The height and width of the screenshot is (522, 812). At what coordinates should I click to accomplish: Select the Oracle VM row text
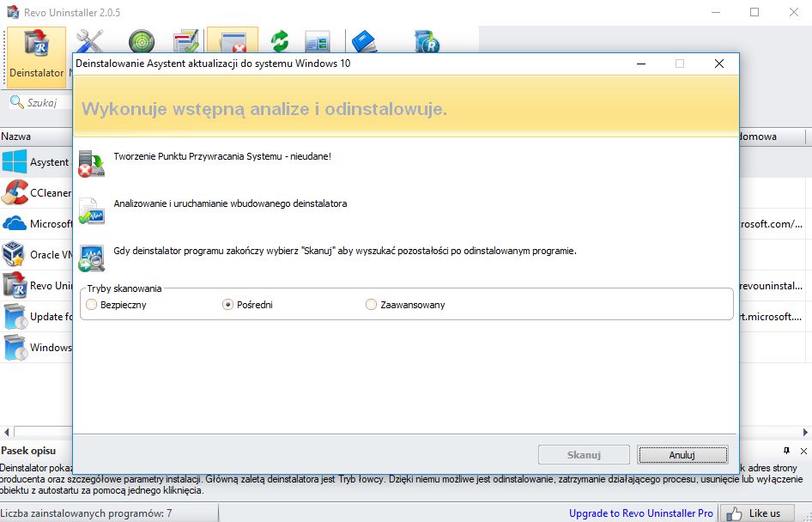pyautogui.click(x=52, y=254)
